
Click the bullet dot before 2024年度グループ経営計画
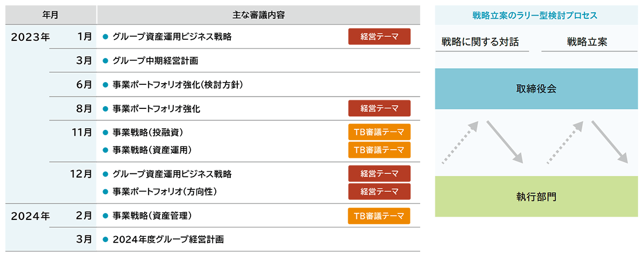(x=106, y=240)
